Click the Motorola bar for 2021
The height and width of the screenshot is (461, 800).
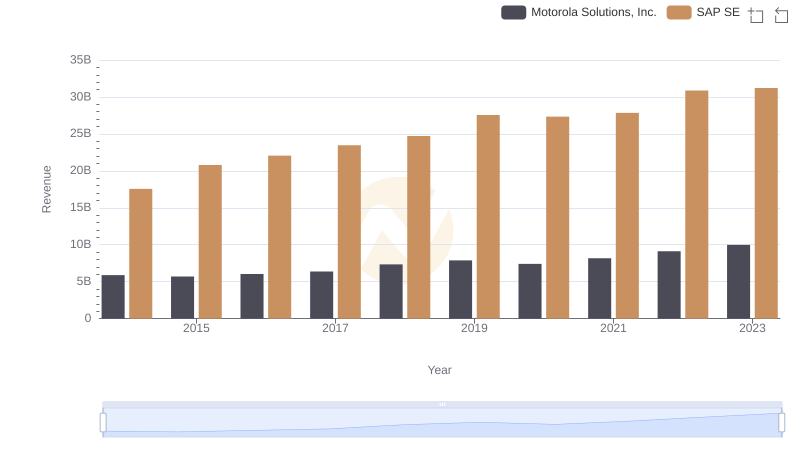click(599, 288)
